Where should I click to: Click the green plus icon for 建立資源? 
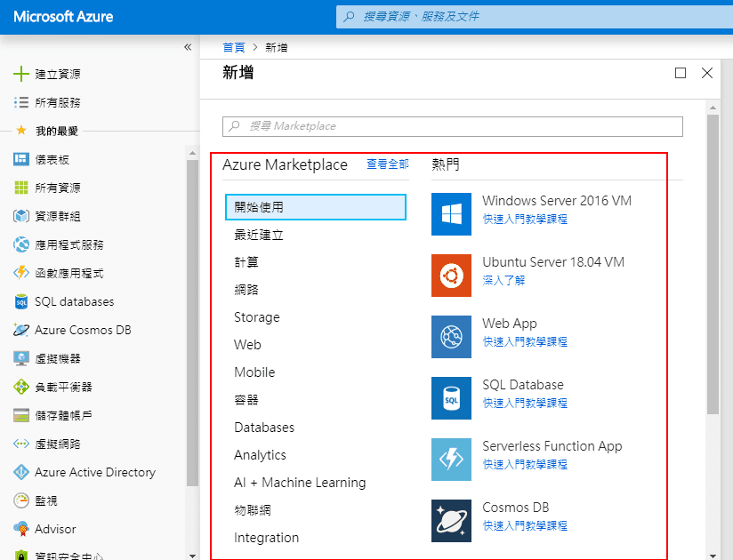click(x=21, y=74)
